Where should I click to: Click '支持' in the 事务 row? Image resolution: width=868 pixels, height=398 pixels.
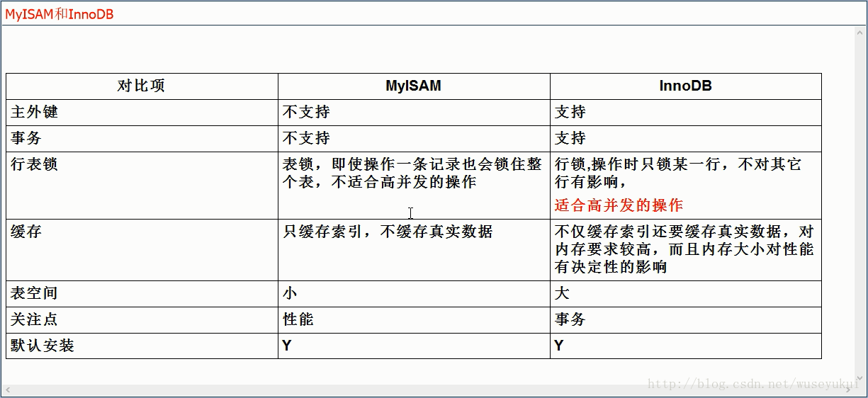tap(570, 138)
